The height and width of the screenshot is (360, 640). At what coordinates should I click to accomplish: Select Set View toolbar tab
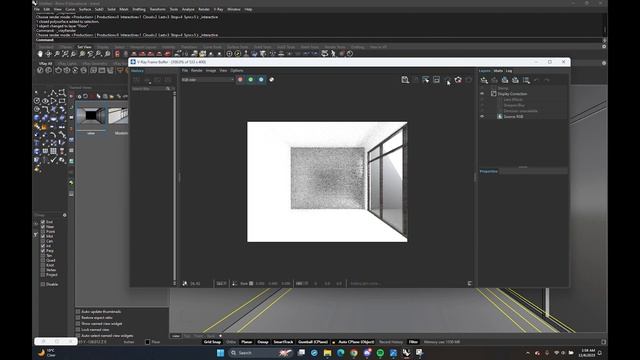pyautogui.click(x=84, y=47)
